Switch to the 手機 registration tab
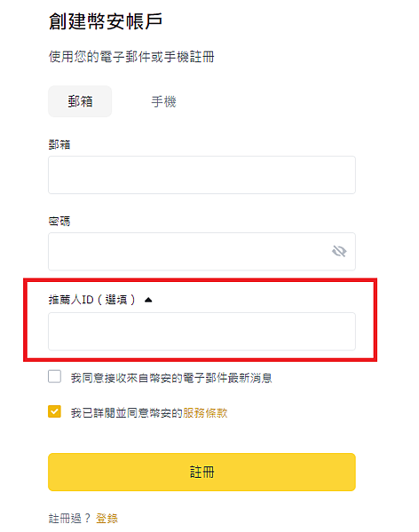The width and height of the screenshot is (419, 532). click(x=163, y=101)
